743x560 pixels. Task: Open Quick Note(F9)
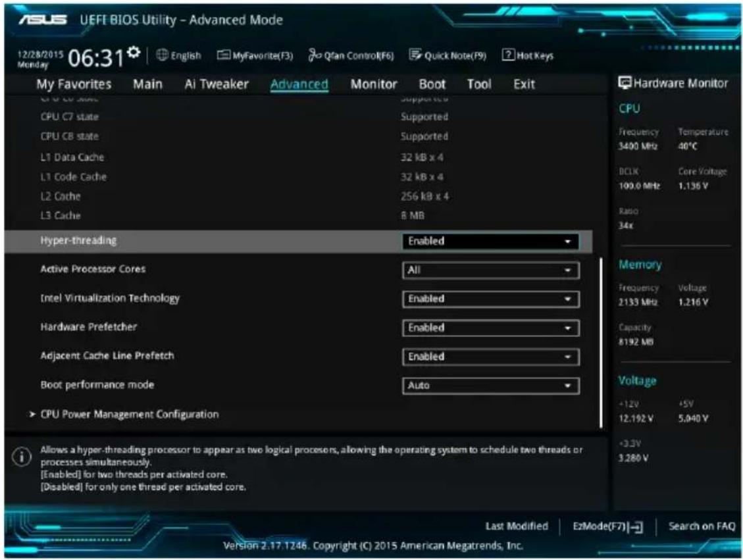(448, 55)
